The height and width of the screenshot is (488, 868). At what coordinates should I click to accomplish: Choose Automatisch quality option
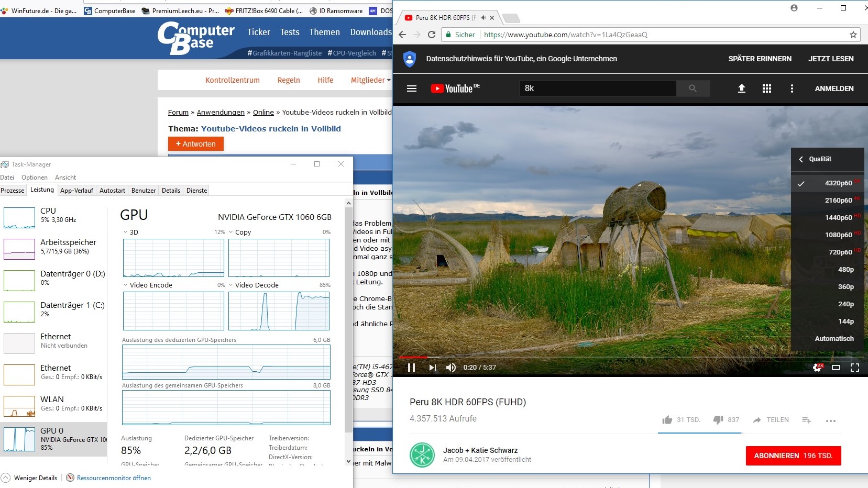coord(828,339)
